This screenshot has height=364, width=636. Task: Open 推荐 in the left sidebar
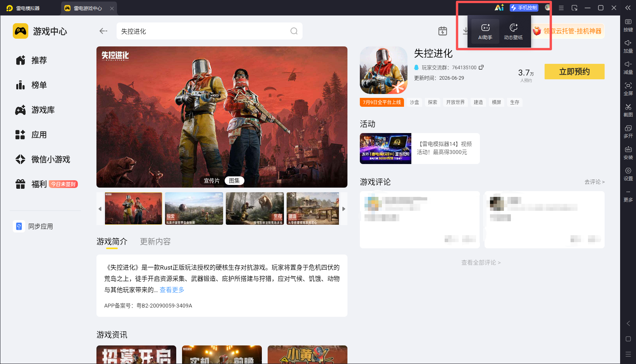pyautogui.click(x=32, y=60)
